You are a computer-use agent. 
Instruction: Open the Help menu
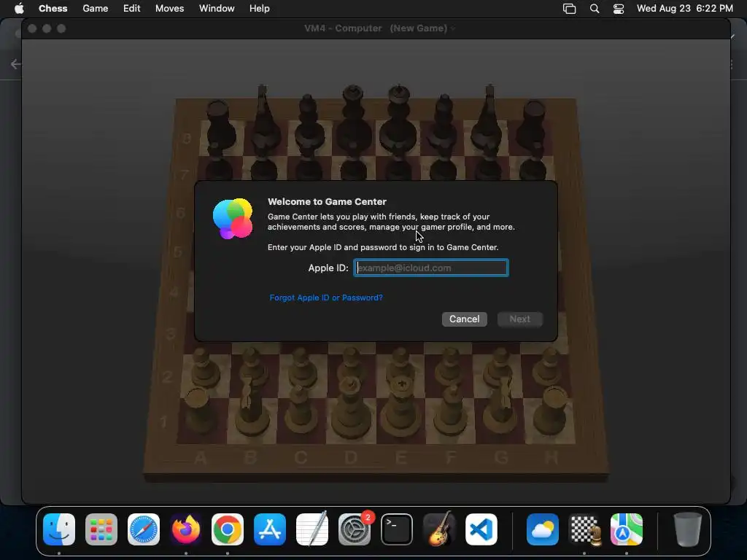[260, 9]
